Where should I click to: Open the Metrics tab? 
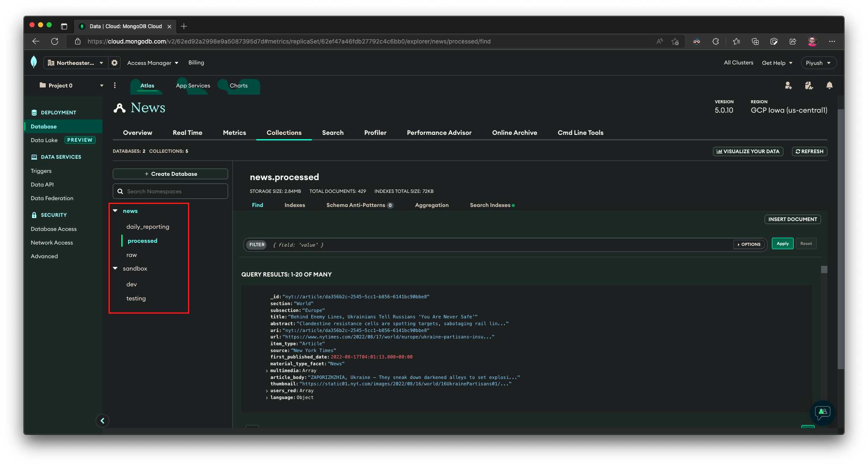click(x=235, y=133)
